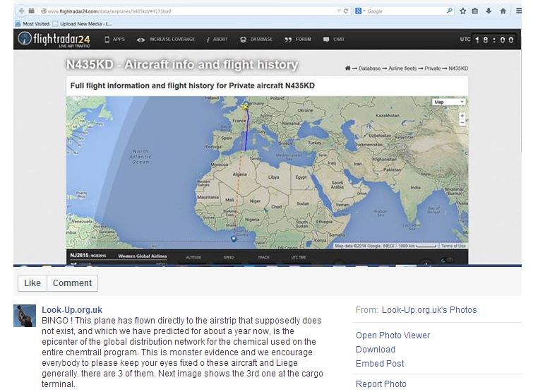The image size is (533, 392).
Task: Expand the Google search engine selector
Action: [361, 11]
